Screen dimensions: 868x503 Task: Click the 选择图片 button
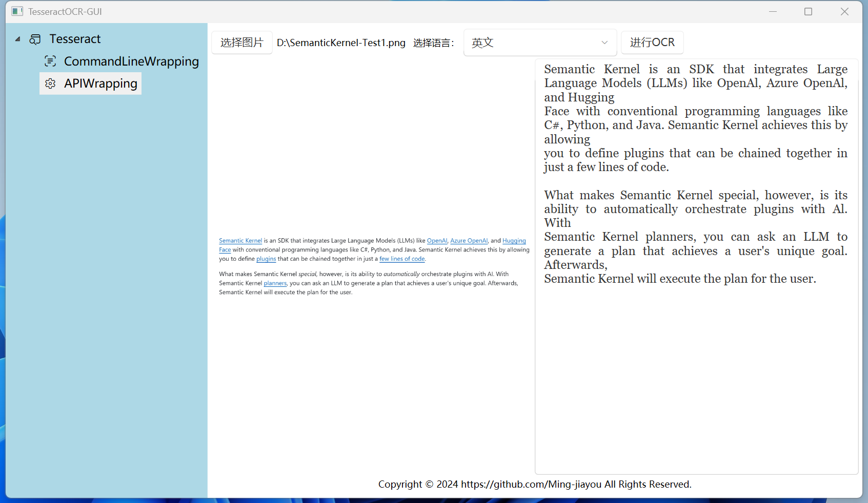click(x=242, y=43)
